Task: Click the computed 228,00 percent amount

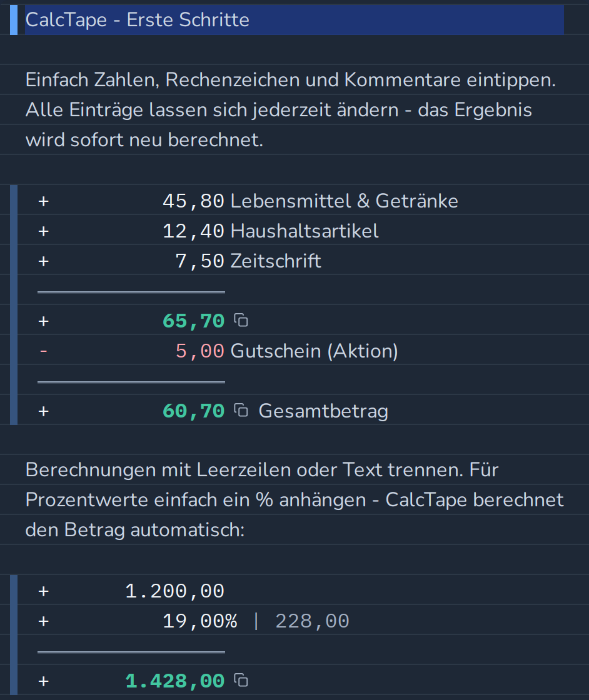Action: 312,621
